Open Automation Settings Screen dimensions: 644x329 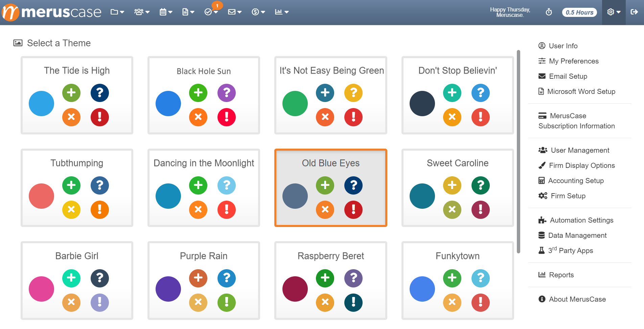click(x=576, y=220)
